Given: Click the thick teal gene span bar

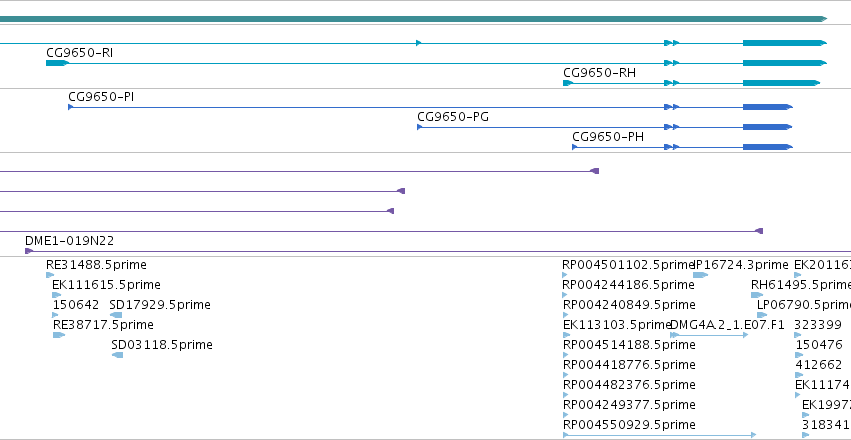Looking at the screenshot, I should pyautogui.click(x=412, y=19).
